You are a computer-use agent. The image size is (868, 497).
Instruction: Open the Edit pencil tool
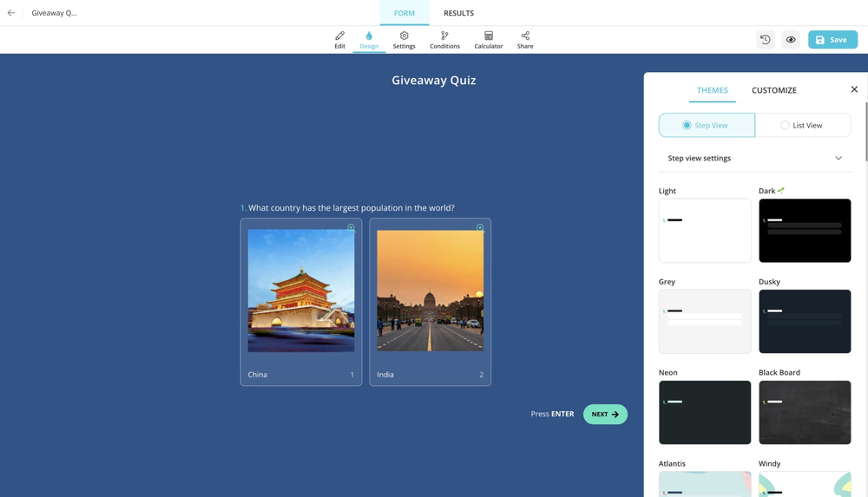339,40
